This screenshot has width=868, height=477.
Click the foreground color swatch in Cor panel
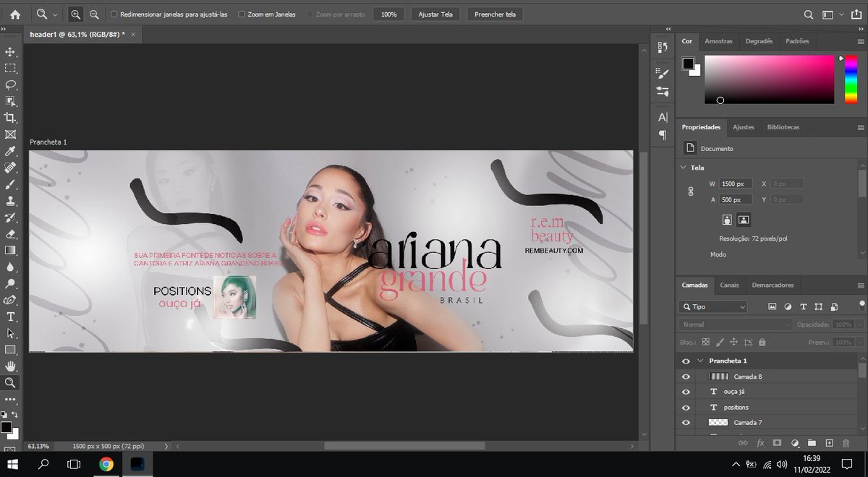(689, 64)
